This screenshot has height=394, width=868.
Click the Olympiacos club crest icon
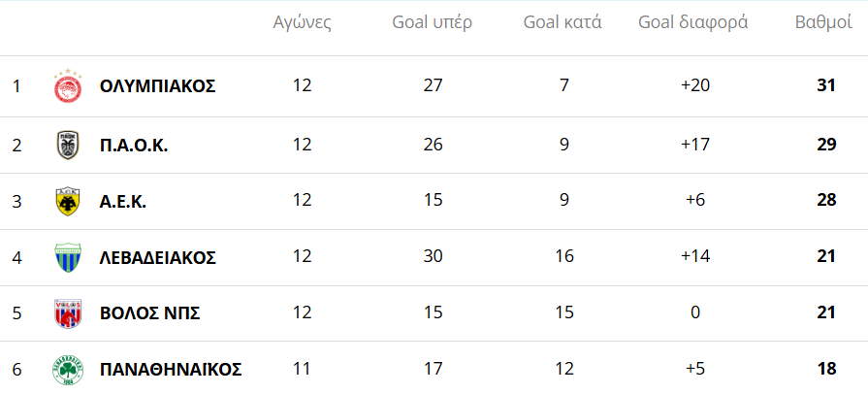point(68,86)
